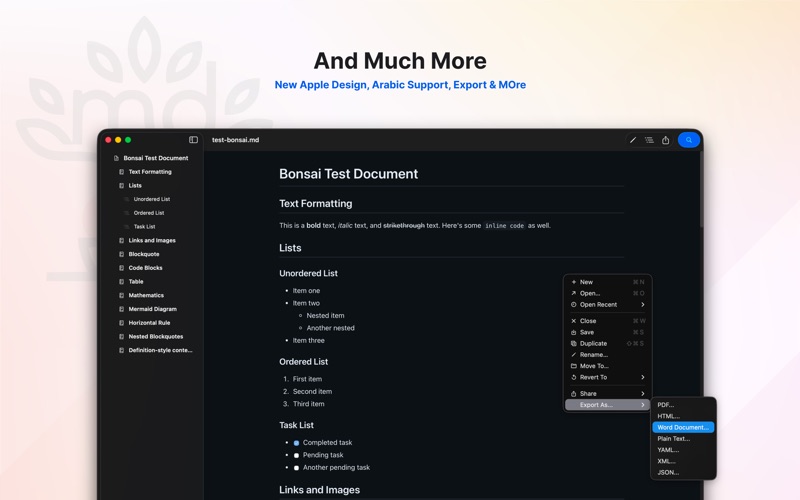The height and width of the screenshot is (500, 800).
Task: Go to Table section in sidebar
Action: point(136,282)
